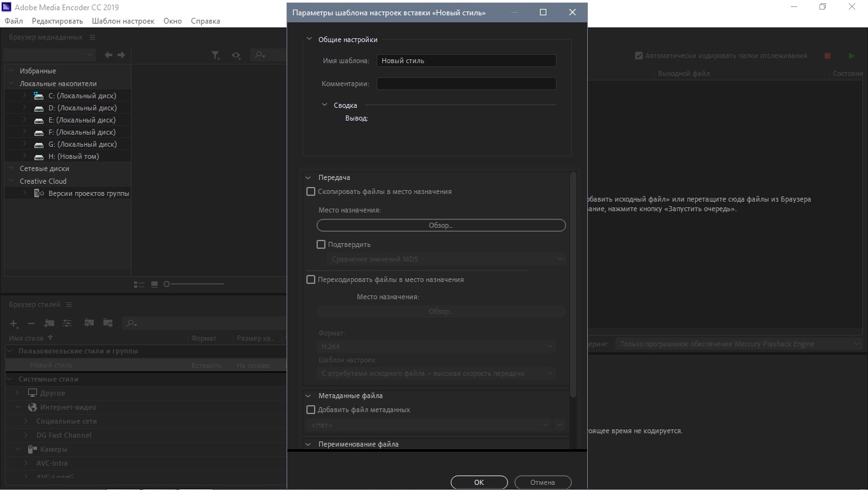Click the active 'Обзор...' browse button
Viewport: 868px width, 490px height.
coord(441,225)
